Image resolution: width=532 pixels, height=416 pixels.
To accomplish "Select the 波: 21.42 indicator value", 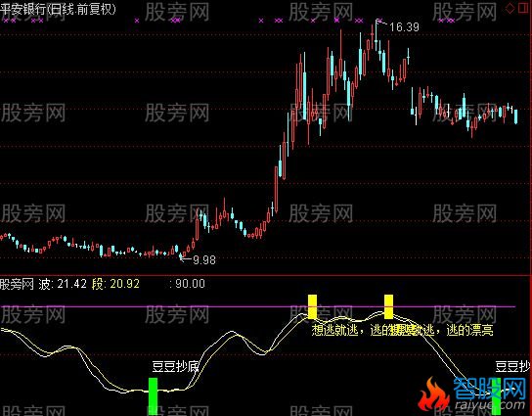I will coord(63,284).
